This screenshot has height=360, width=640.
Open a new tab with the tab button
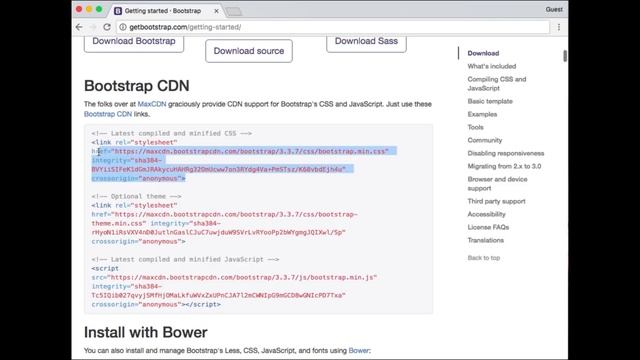click(233, 11)
